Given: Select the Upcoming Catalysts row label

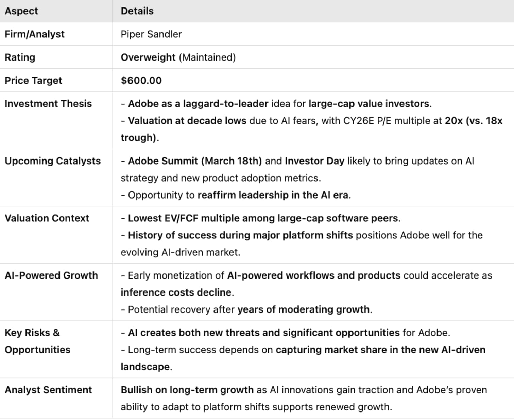Looking at the screenshot, I should click(53, 161).
